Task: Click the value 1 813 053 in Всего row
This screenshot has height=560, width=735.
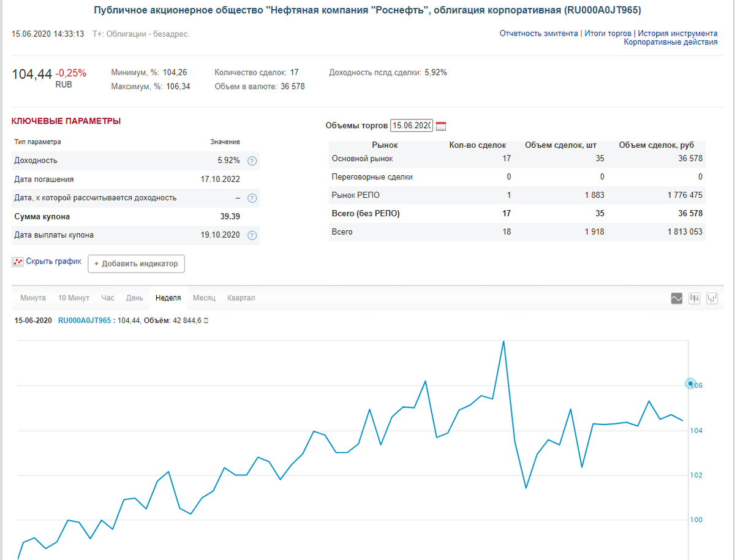Action: pos(684,232)
